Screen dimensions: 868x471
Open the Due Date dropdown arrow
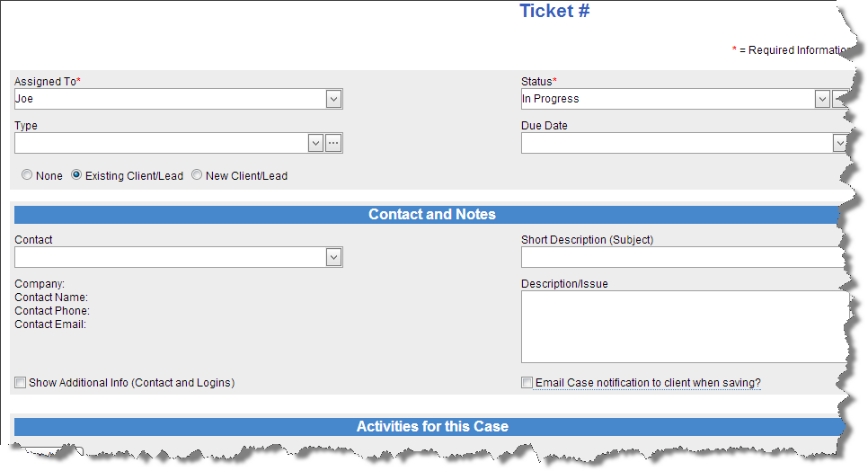839,143
